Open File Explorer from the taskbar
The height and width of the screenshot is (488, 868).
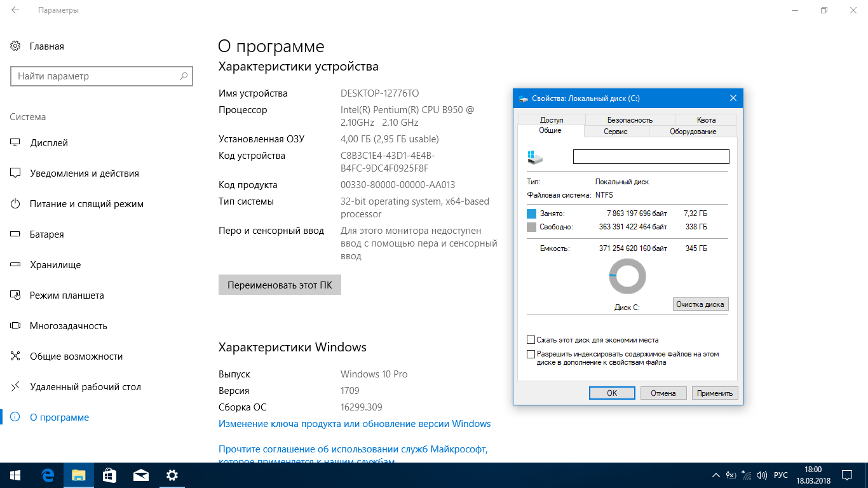click(x=78, y=475)
